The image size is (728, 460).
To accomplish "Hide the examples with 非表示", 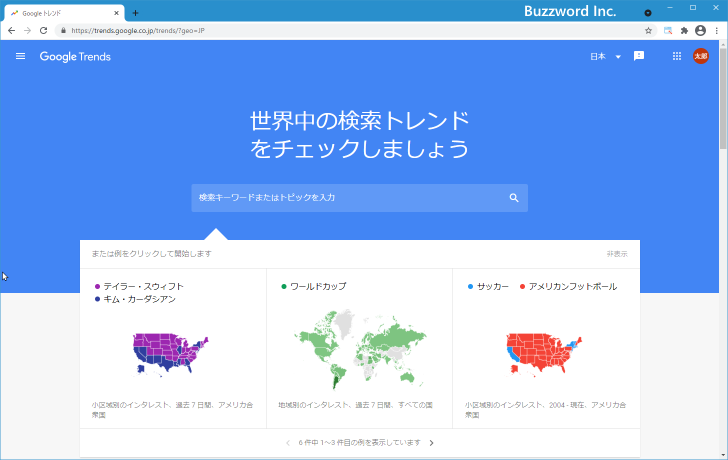I will (x=617, y=254).
